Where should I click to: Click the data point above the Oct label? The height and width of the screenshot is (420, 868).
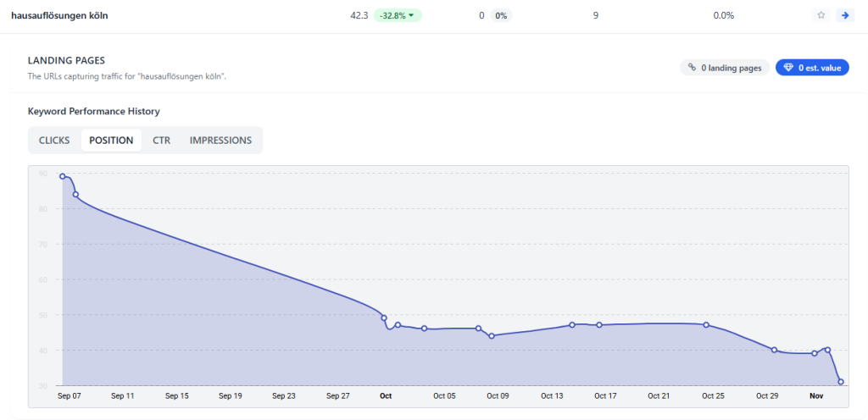click(x=385, y=318)
